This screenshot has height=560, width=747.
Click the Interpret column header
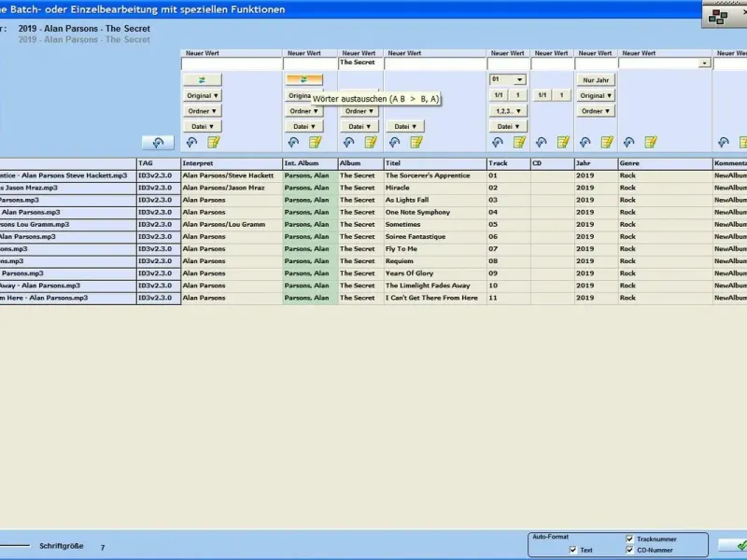coord(232,163)
